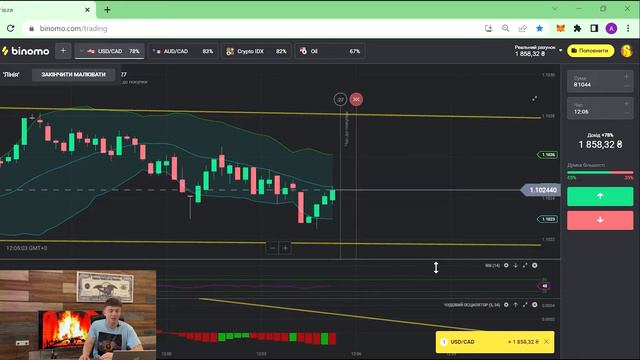The width and height of the screenshot is (640, 360).
Task: Decrease trade amount with minus stepper
Action: [x=627, y=86]
